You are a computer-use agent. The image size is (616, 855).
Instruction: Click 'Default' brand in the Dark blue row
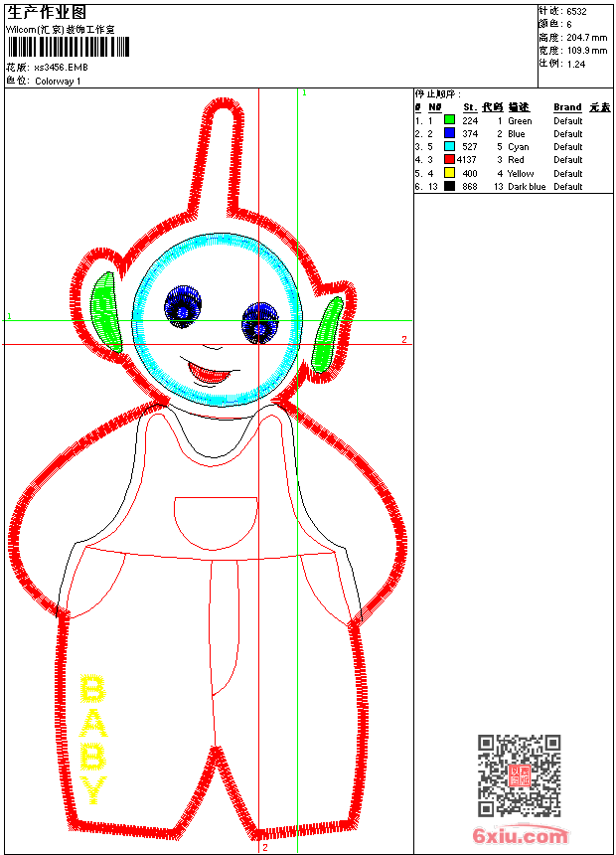click(x=568, y=187)
